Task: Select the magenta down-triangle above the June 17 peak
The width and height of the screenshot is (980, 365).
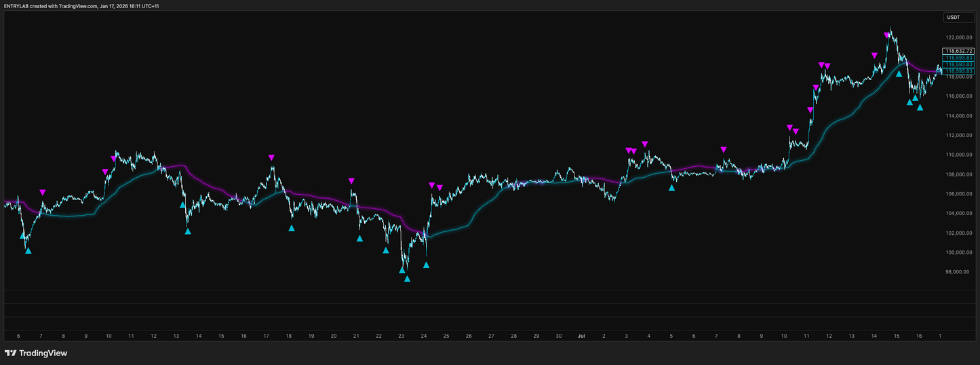Action: (271, 158)
